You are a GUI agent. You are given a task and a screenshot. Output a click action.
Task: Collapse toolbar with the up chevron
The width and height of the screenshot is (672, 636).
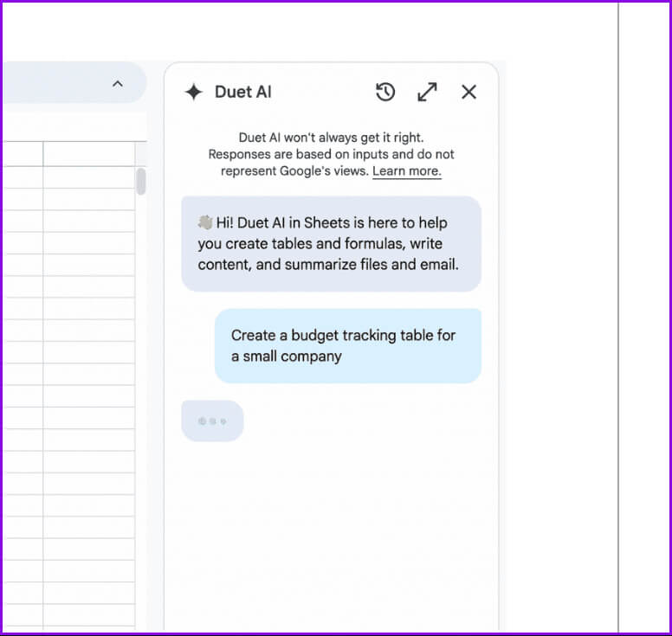click(118, 84)
